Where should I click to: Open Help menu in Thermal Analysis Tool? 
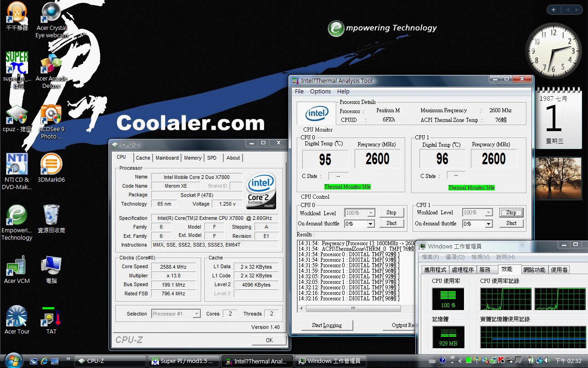coord(343,92)
